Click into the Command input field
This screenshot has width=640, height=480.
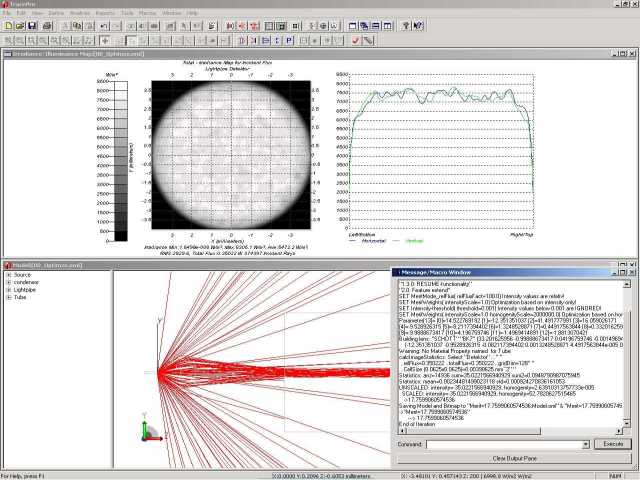pyautogui.click(x=504, y=444)
